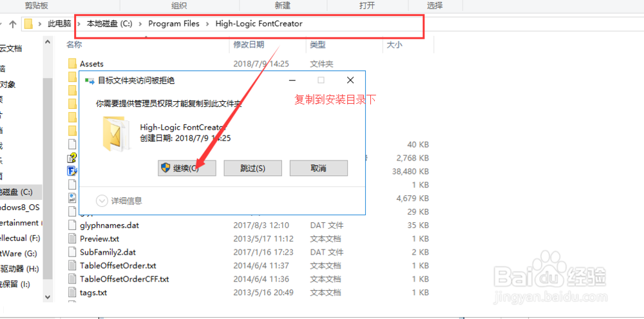Screen dimensions: 644x319
Task: Click 本地磁盘 (C:) in the address bar
Action: pyautogui.click(x=109, y=24)
